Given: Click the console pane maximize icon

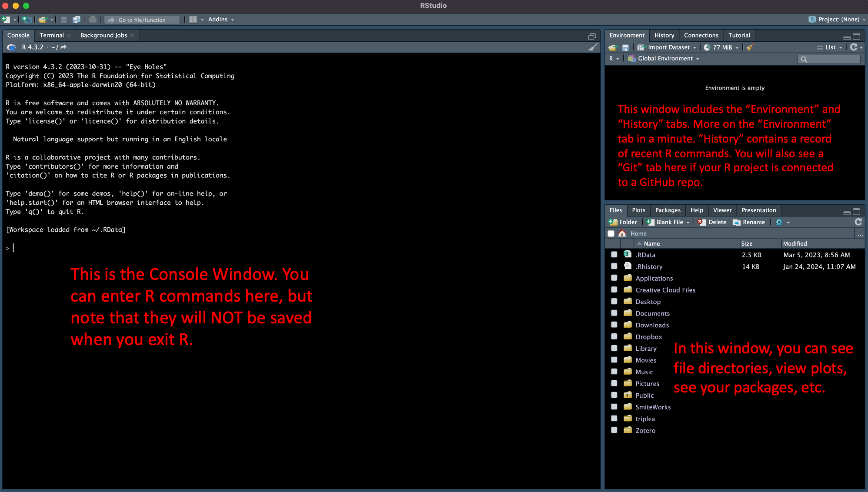Looking at the screenshot, I should coord(592,36).
